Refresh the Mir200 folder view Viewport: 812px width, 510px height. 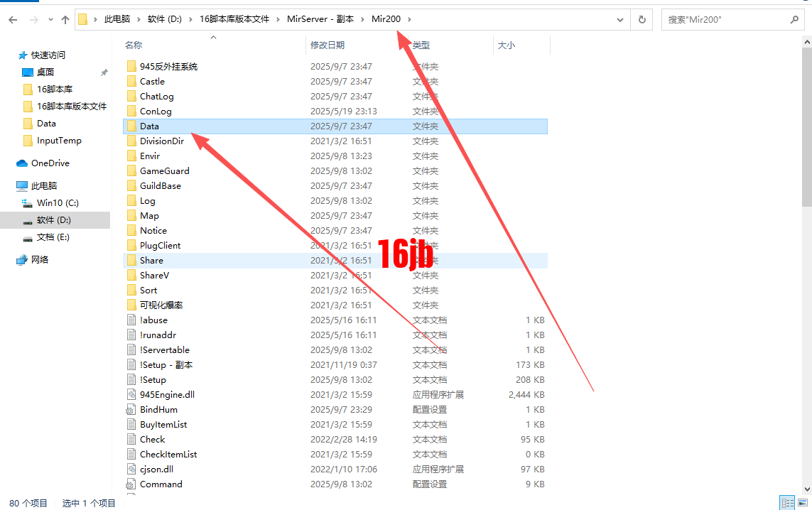[x=641, y=19]
